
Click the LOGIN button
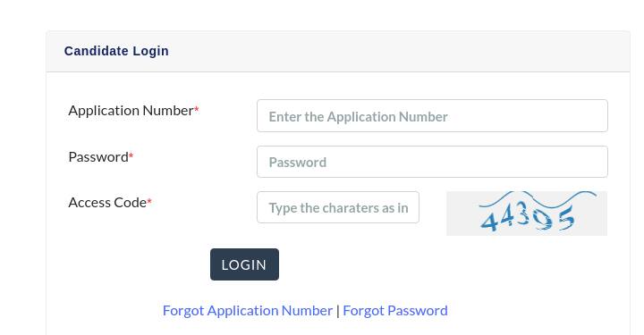click(x=244, y=264)
